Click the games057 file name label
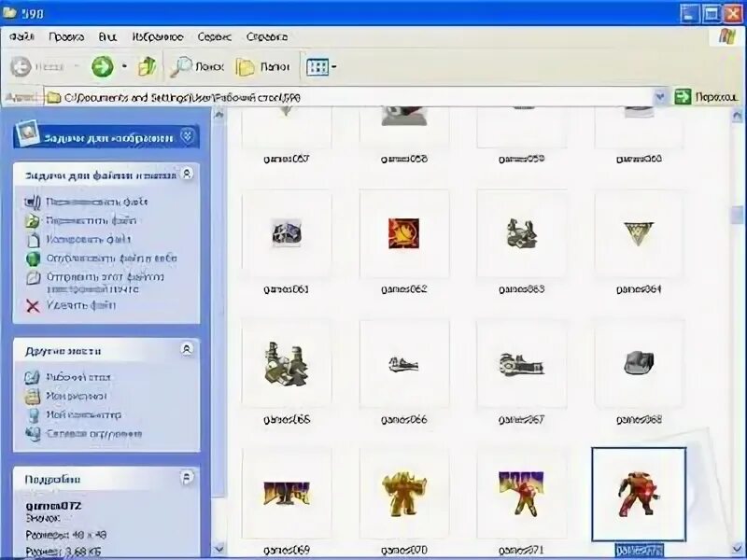Screen dimensions: 747x560 coord(287,159)
